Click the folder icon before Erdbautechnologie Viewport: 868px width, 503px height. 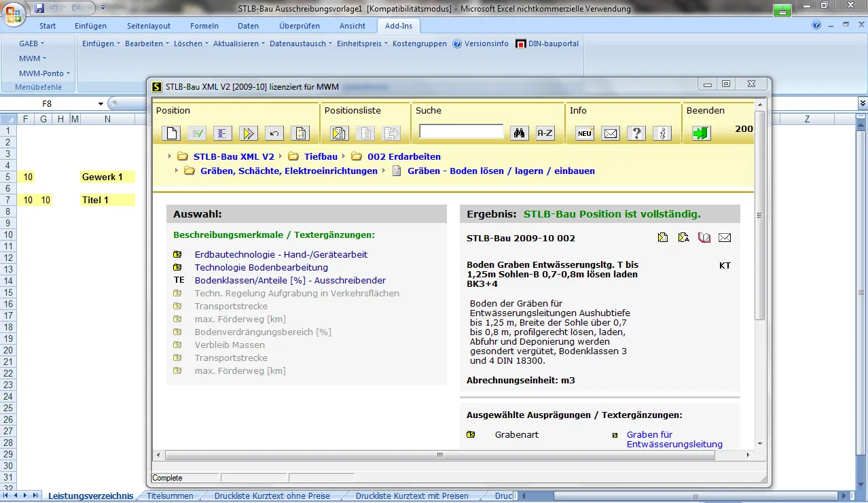pyautogui.click(x=177, y=255)
